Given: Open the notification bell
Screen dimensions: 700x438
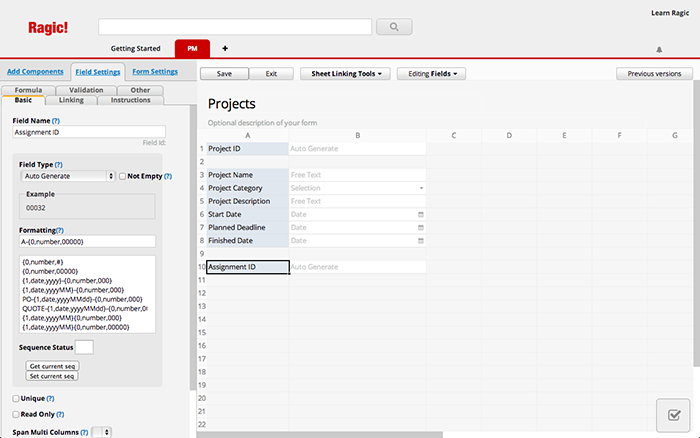Looking at the screenshot, I should [x=659, y=50].
